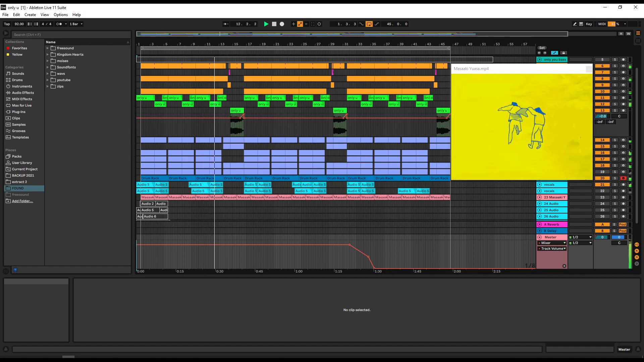Enable Draw Mode pencil icon
Viewport: 644px width, 362px height.
(x=575, y=24)
